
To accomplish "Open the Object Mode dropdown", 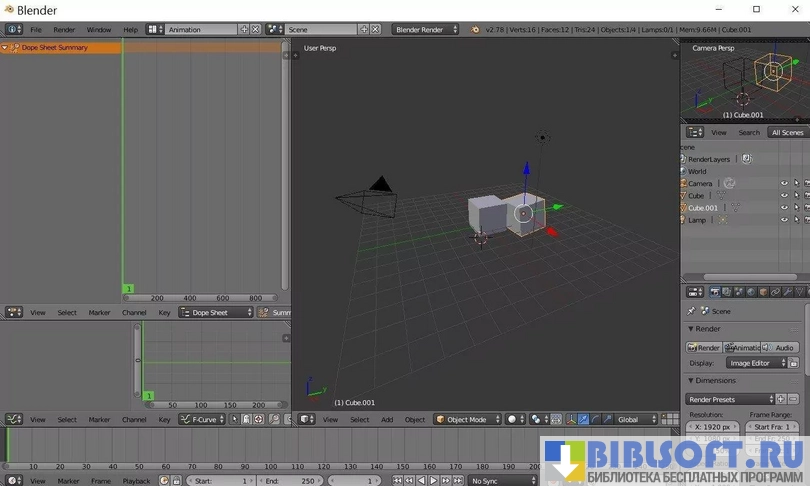I will 466,420.
